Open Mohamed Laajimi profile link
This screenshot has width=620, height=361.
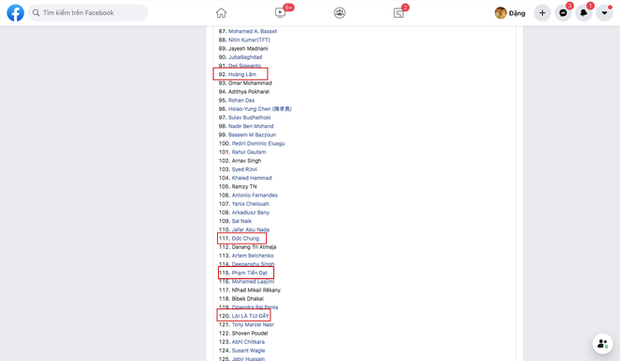pyautogui.click(x=253, y=282)
